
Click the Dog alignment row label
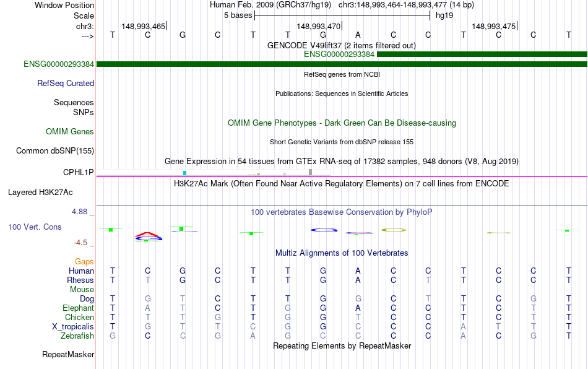pos(87,299)
